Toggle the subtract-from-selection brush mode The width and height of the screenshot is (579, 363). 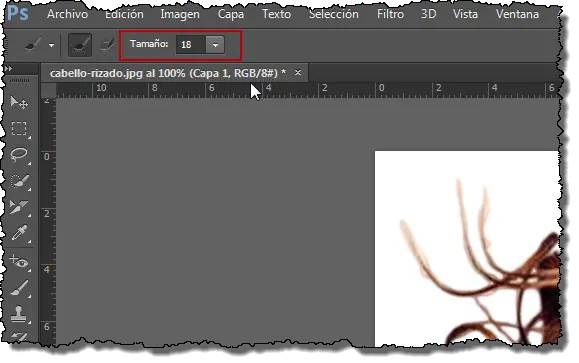click(x=107, y=45)
